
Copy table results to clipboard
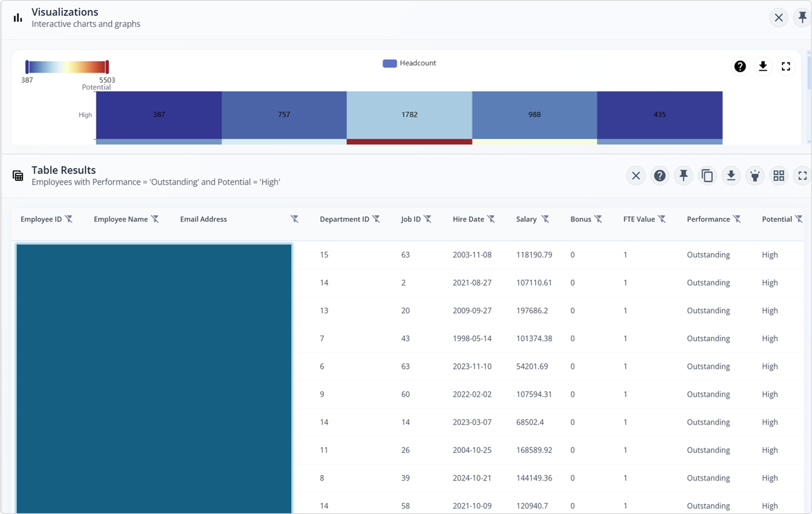[x=707, y=176]
